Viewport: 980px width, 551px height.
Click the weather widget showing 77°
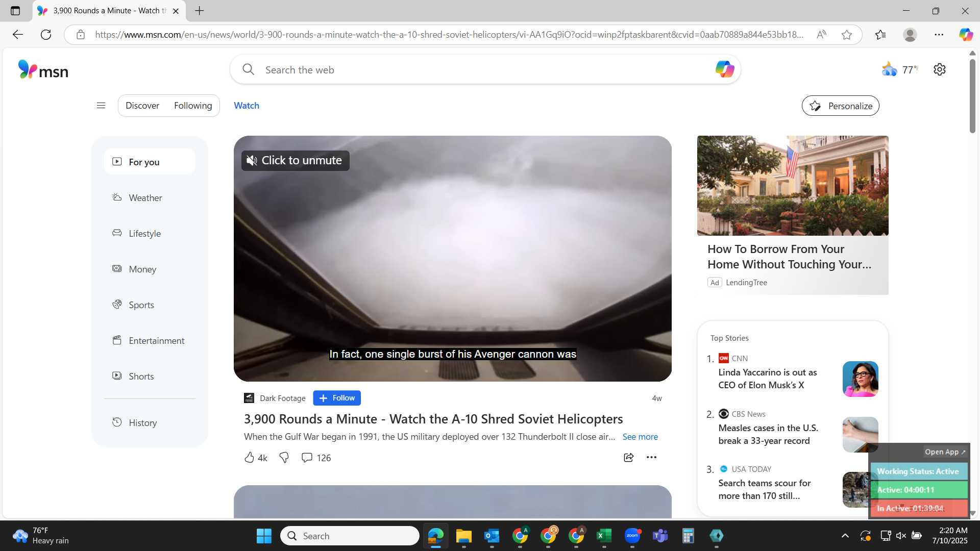click(x=899, y=69)
